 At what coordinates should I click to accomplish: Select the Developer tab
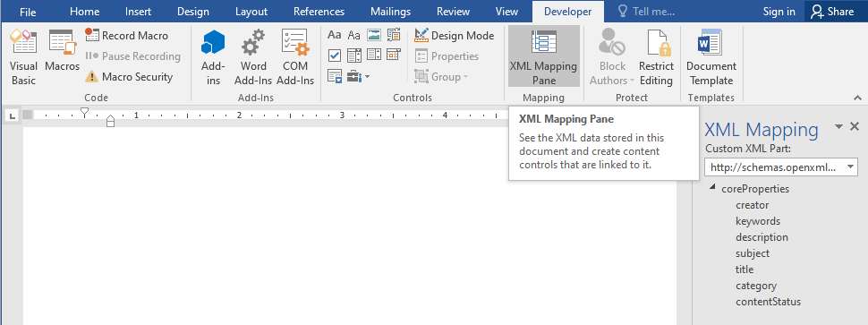[567, 12]
